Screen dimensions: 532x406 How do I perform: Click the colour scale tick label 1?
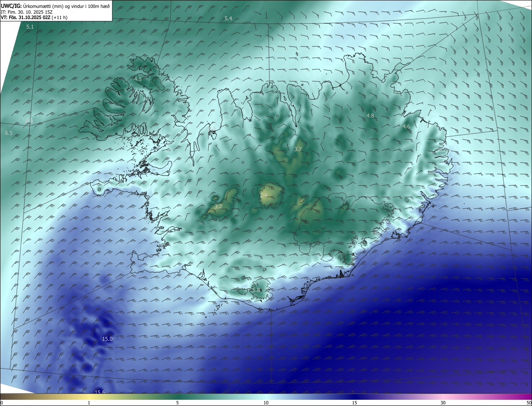(x=89, y=403)
